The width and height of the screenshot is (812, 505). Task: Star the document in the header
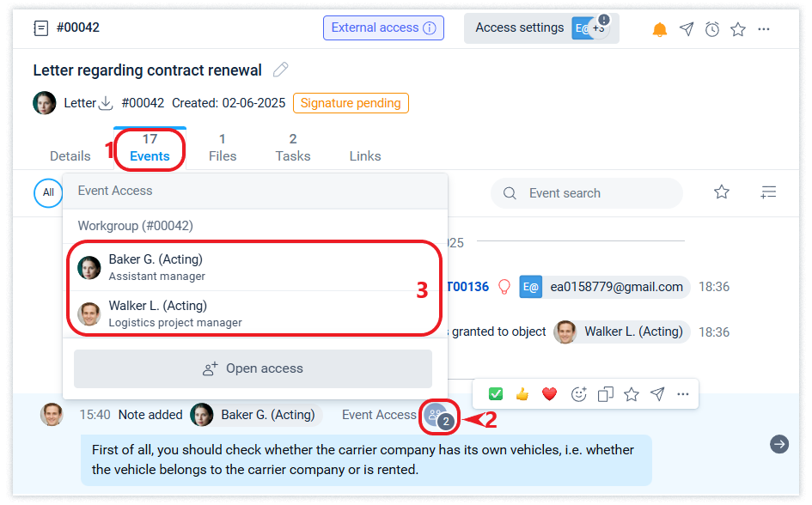point(738,29)
